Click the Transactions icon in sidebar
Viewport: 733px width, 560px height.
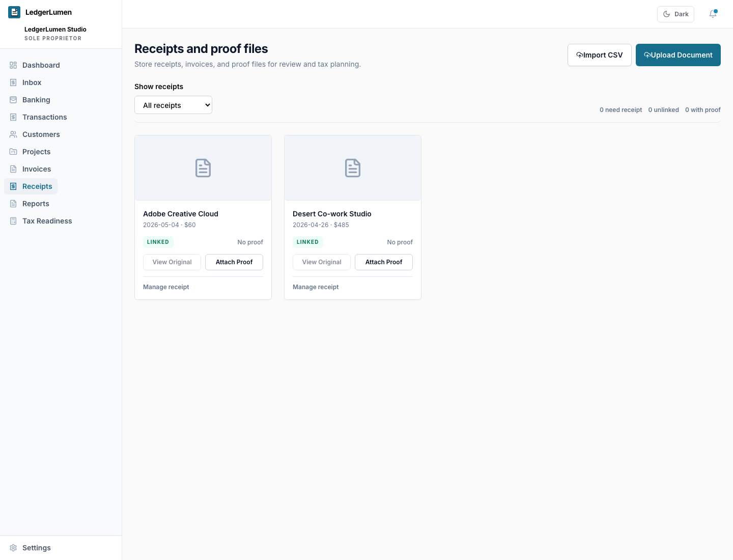(13, 117)
